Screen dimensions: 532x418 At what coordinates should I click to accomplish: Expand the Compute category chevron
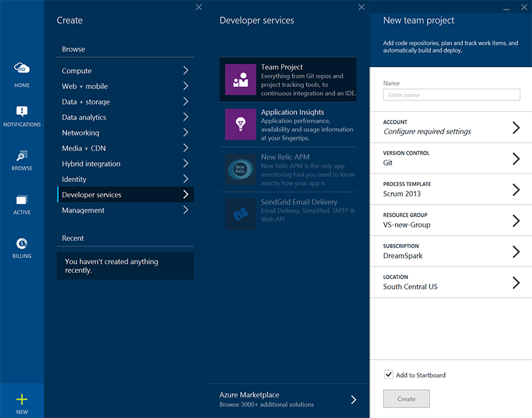tap(186, 70)
